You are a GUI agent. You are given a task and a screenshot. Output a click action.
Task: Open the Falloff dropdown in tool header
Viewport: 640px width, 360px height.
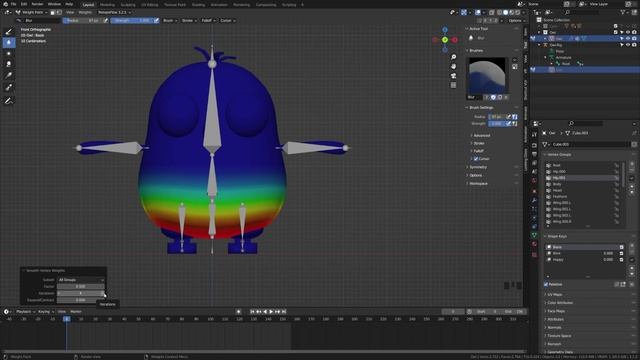point(208,20)
